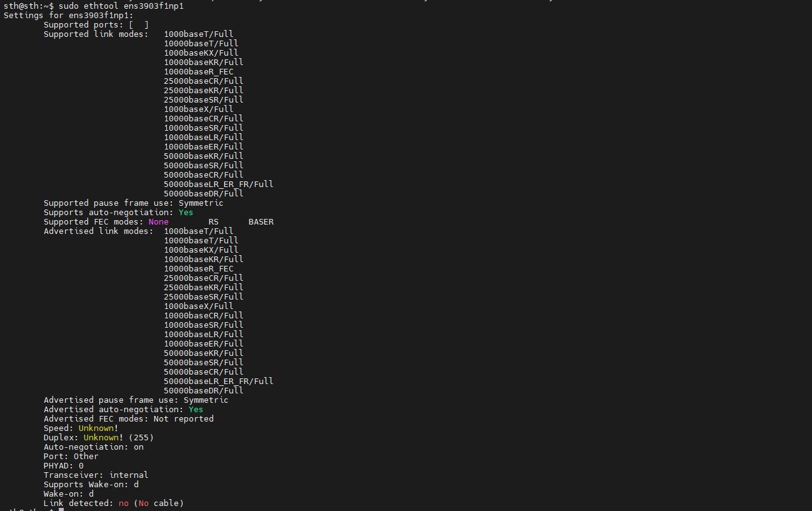812x511 pixels.
Task: Click the yellow Unknown value for Speed
Action: click(x=96, y=428)
